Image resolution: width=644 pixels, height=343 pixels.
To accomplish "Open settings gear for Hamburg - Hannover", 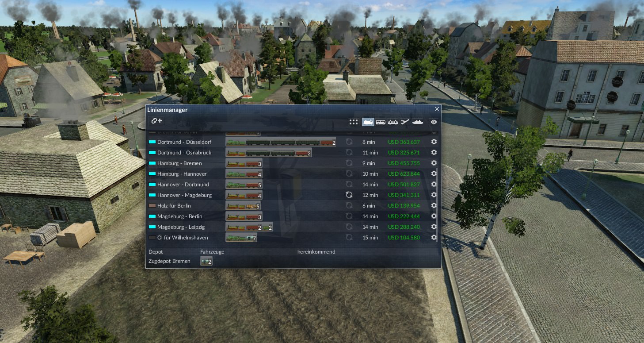I will click(434, 174).
